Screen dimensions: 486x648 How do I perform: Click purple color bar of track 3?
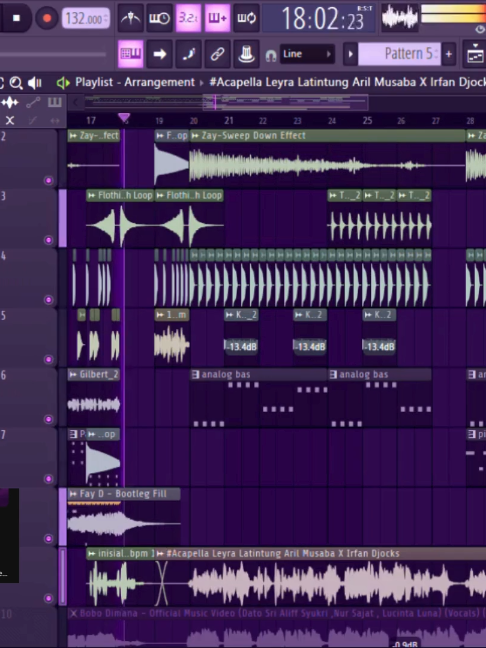pos(62,218)
